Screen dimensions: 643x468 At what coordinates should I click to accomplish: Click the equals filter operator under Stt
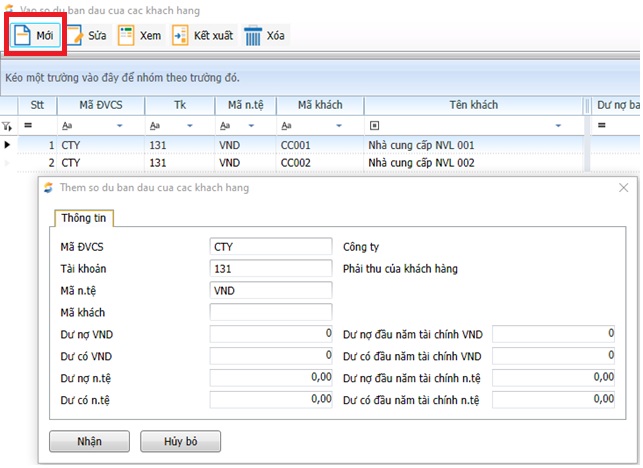click(28, 126)
